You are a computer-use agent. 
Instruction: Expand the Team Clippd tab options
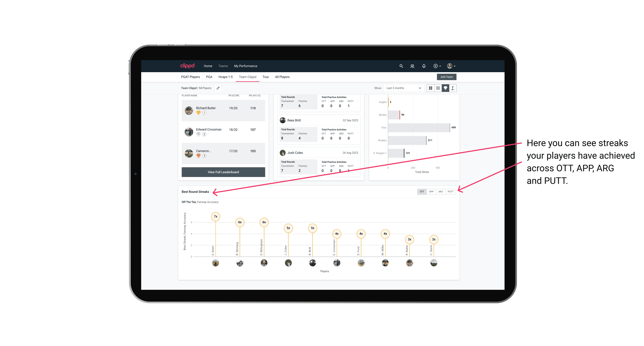(247, 77)
